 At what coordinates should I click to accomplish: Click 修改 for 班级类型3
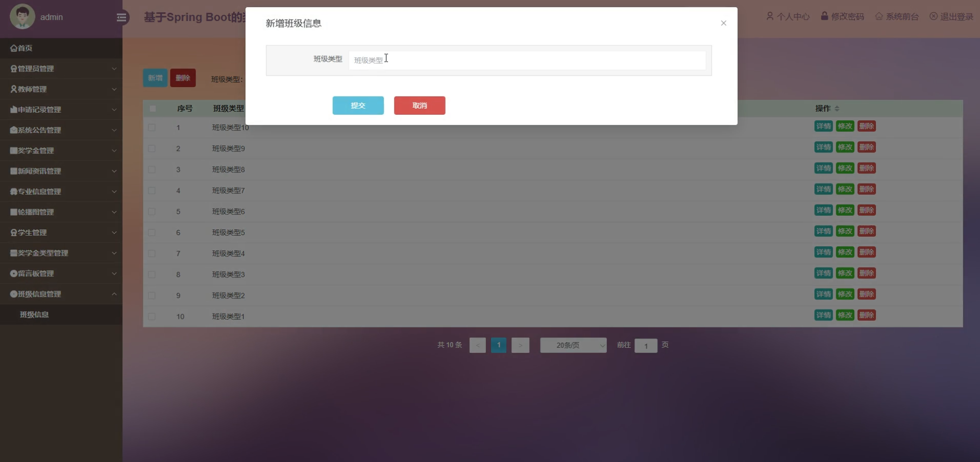click(845, 273)
